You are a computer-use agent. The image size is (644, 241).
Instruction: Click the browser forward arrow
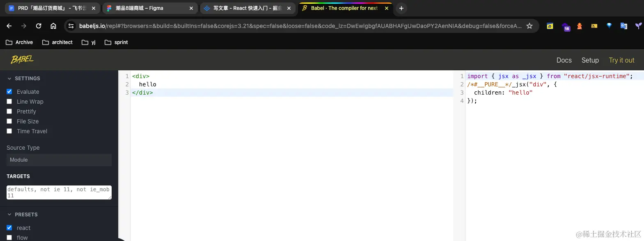[24, 26]
